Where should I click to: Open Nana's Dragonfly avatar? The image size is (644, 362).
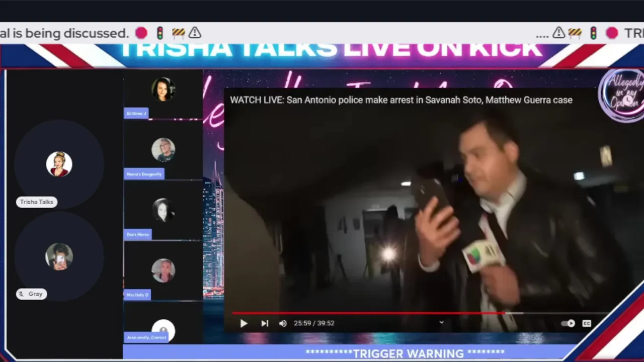click(x=163, y=150)
